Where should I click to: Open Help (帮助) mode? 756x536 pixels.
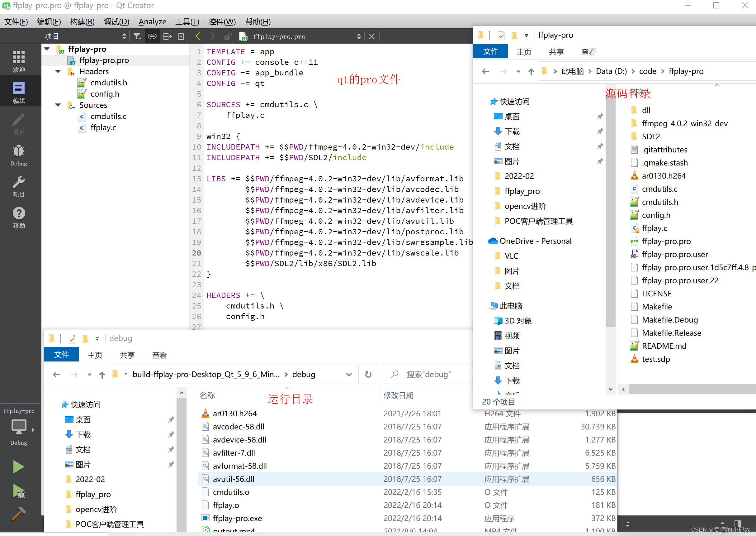19,218
